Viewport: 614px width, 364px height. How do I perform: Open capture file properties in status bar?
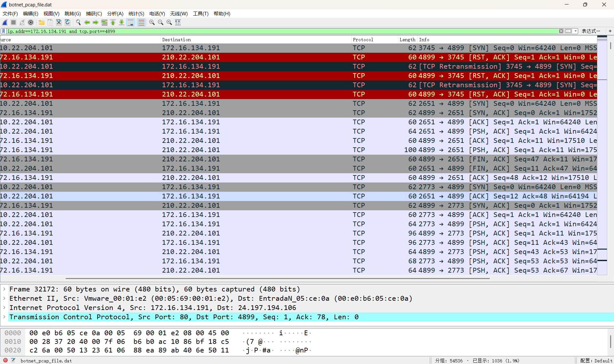pyautogui.click(x=13, y=360)
